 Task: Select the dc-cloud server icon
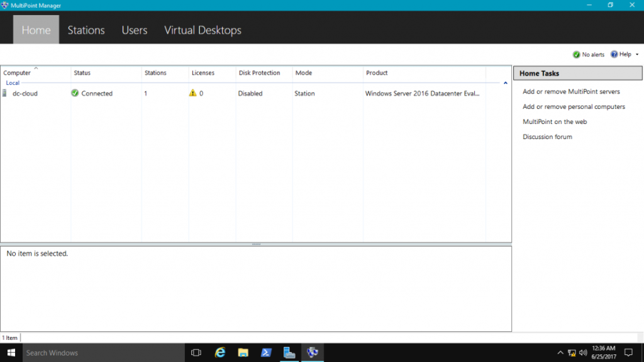point(4,93)
